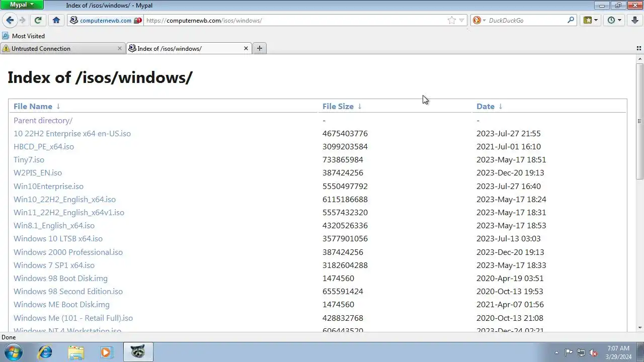Show hidden tray icons arrow

tap(556, 352)
